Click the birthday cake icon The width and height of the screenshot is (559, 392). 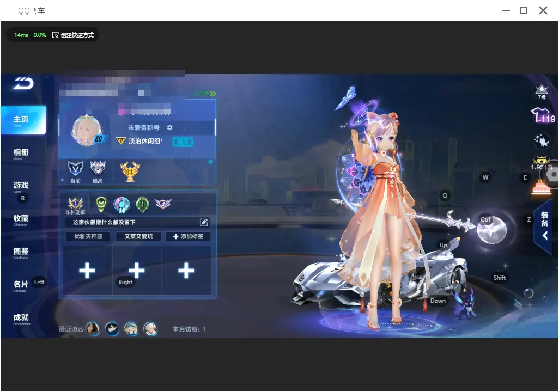point(541,187)
